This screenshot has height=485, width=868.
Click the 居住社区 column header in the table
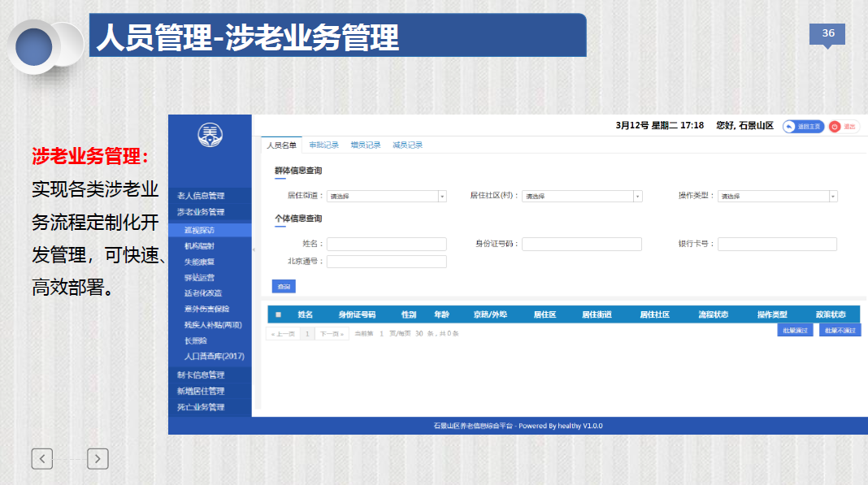point(655,314)
